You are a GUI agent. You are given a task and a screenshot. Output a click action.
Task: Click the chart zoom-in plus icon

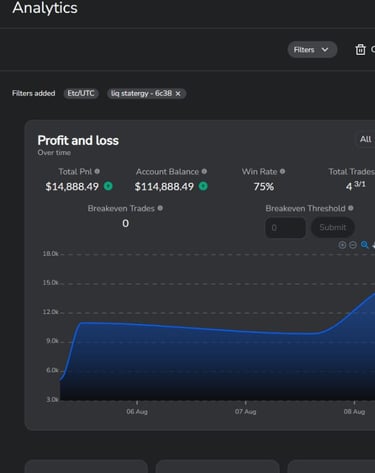pyautogui.click(x=342, y=245)
